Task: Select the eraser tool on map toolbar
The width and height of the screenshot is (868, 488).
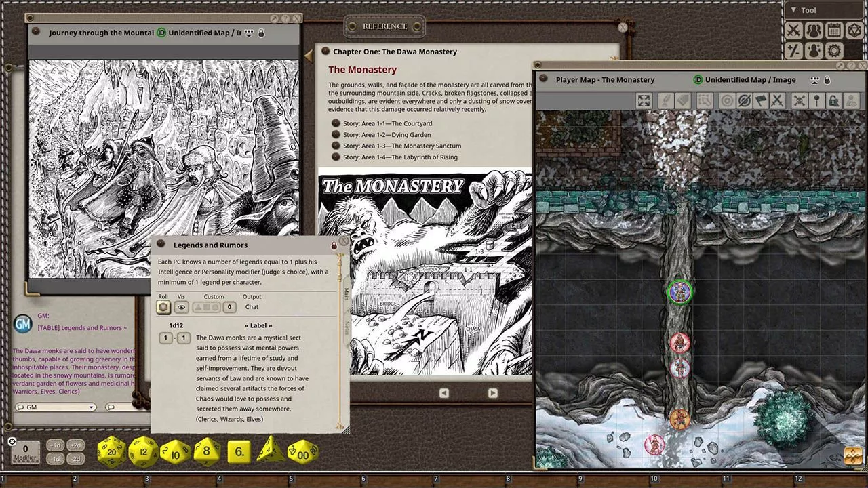Action: 683,101
